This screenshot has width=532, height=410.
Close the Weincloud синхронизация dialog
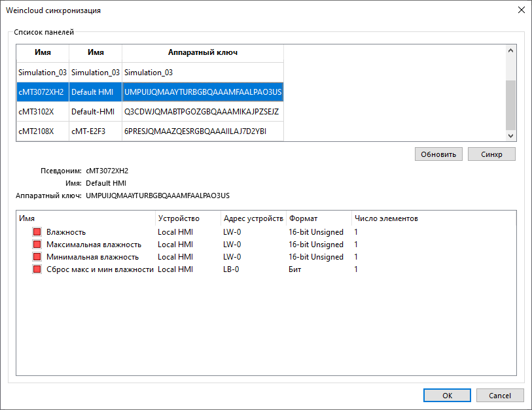[x=521, y=10]
